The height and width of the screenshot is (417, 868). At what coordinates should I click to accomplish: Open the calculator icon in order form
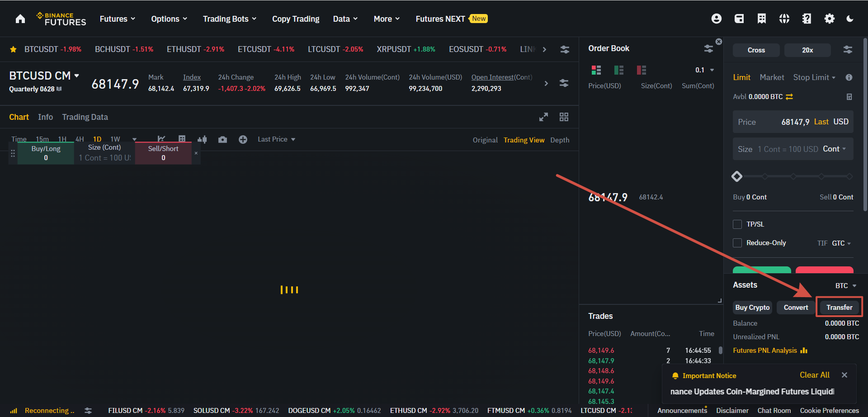point(849,97)
